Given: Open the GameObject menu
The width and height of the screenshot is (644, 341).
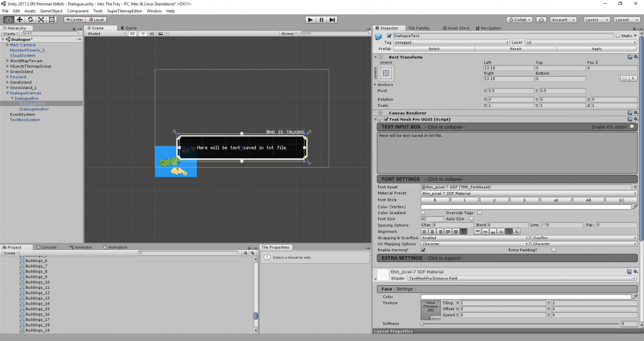Looking at the screenshot, I should pos(51,11).
